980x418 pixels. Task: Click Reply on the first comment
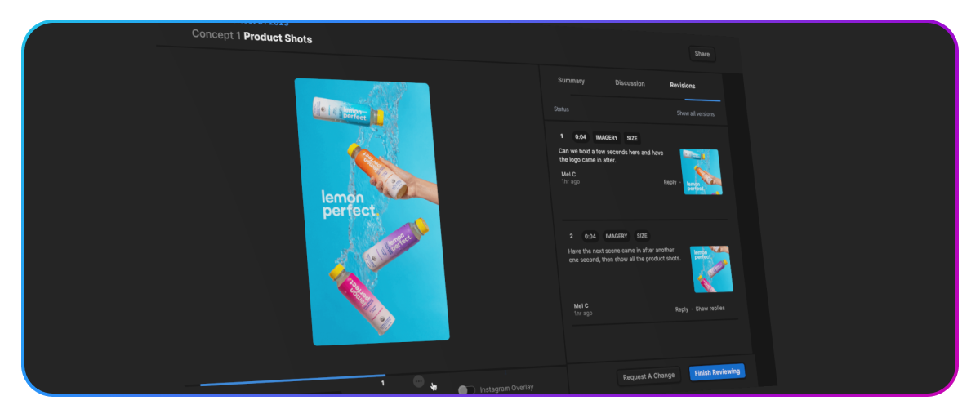coord(670,182)
